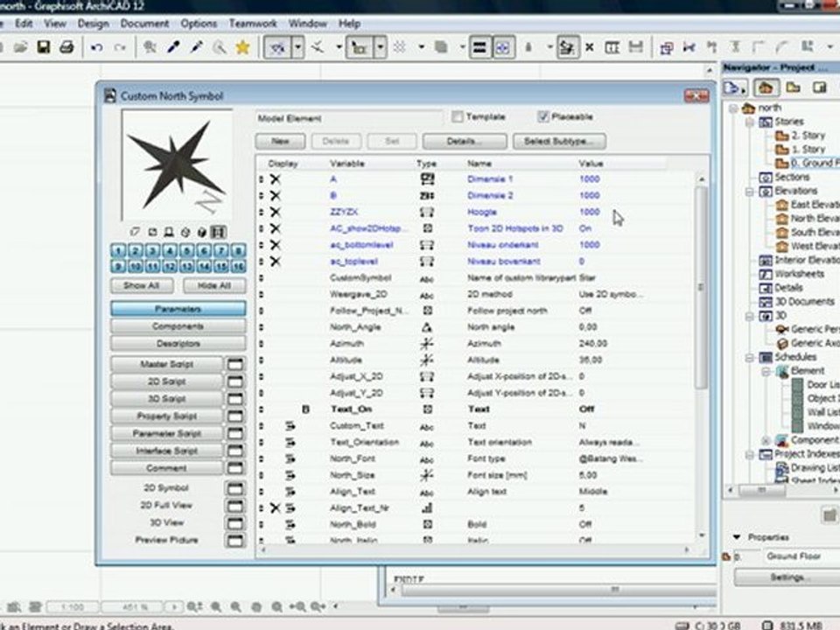Collapse the Stories tree node
This screenshot has width=840, height=630.
click(750, 122)
